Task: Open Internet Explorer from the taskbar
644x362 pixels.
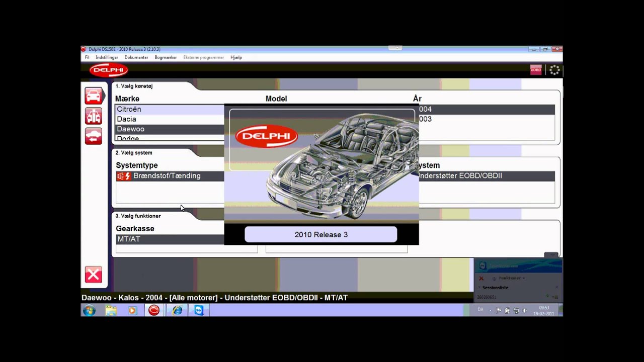Action: [177, 311]
